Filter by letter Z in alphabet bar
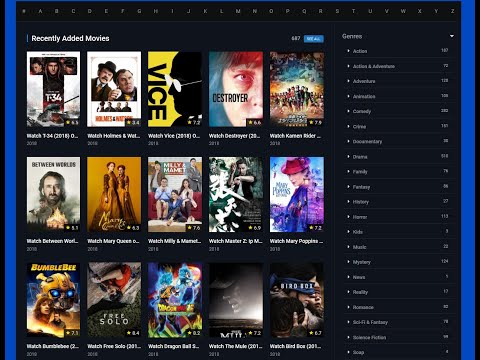Viewport: 480px width, 360px height. pos(452,11)
